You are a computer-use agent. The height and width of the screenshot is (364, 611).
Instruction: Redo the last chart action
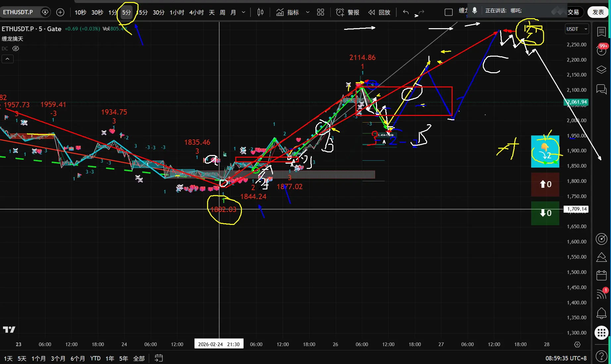[421, 12]
